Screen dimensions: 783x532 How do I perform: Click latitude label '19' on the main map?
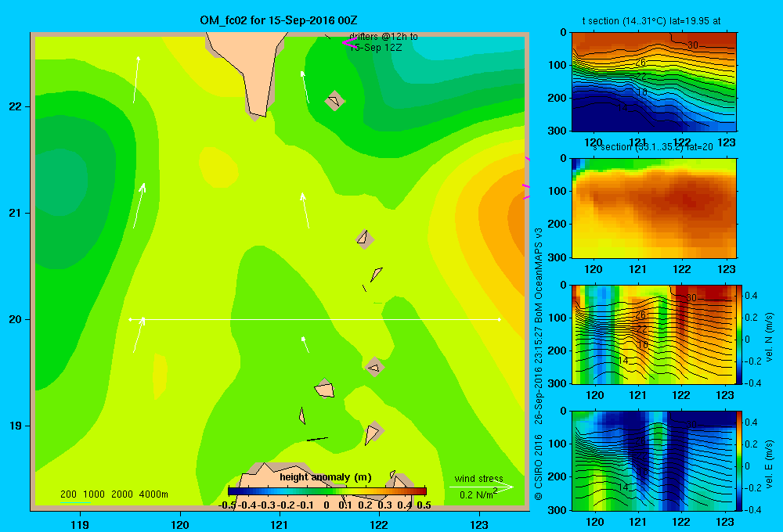(x=16, y=426)
